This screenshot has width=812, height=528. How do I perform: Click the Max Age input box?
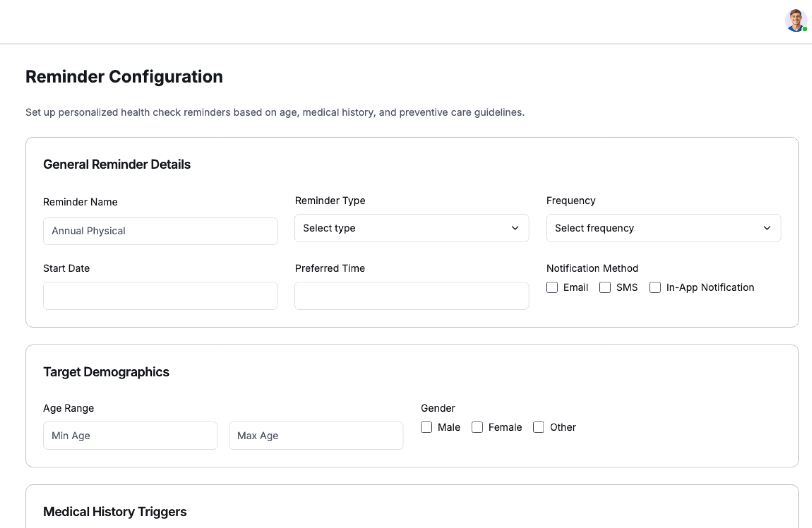tap(315, 435)
